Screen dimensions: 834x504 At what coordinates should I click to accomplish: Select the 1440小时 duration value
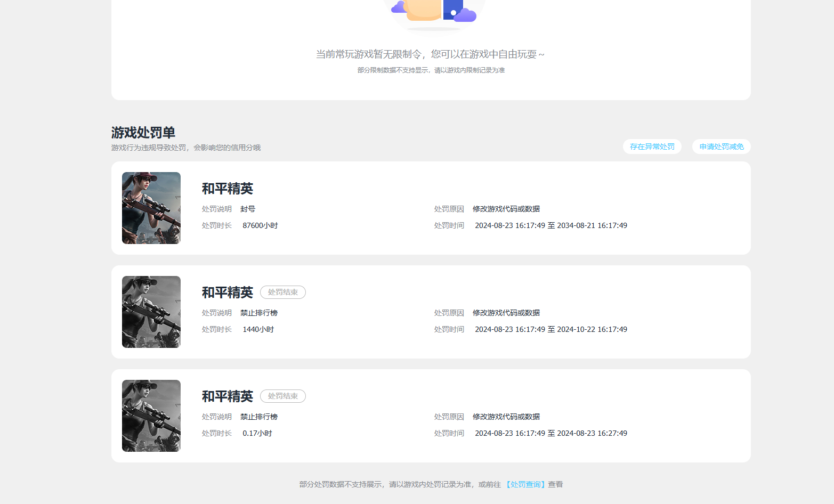[258, 329]
